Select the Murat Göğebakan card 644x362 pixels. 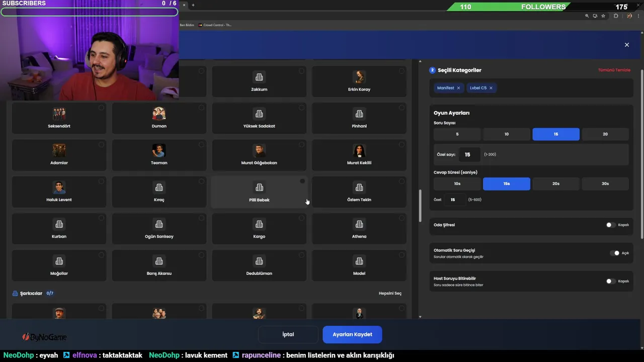[x=259, y=155]
